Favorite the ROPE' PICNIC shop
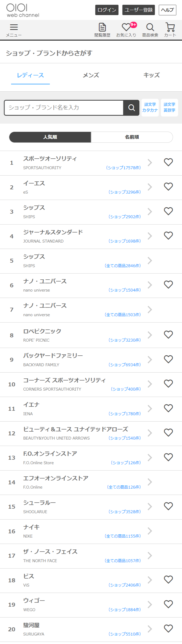Viewport: 182px width, 644px height. pyautogui.click(x=169, y=334)
